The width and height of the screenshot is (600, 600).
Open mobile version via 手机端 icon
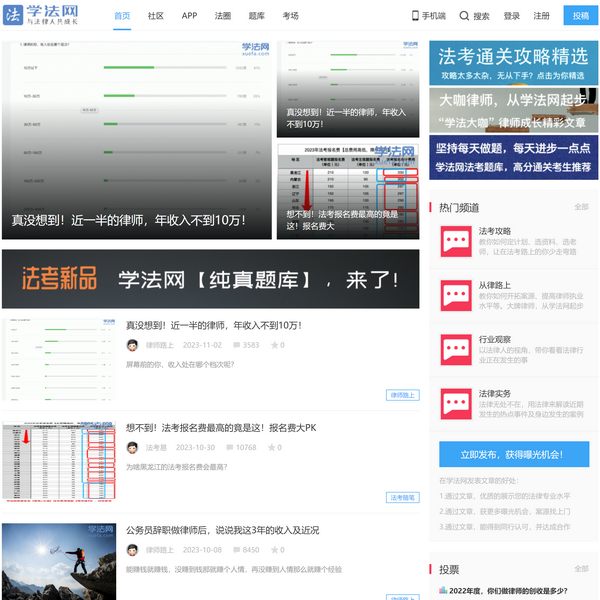coord(416,16)
